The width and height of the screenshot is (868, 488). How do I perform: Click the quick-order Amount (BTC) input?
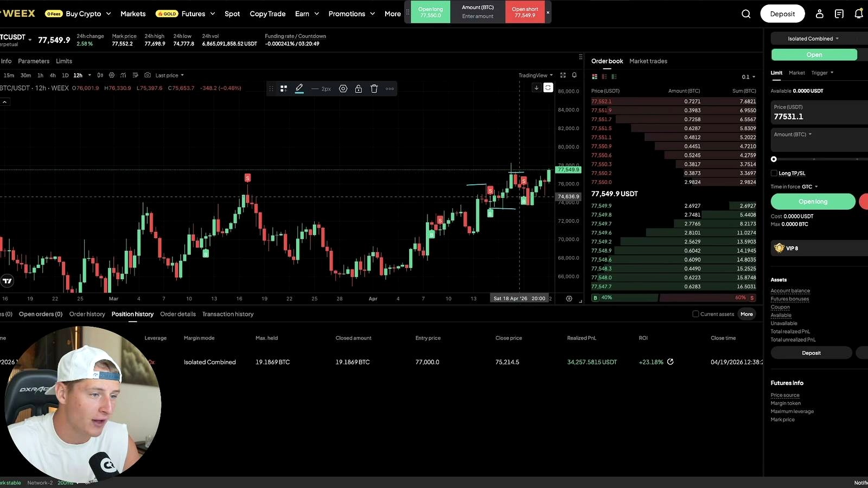(x=478, y=12)
